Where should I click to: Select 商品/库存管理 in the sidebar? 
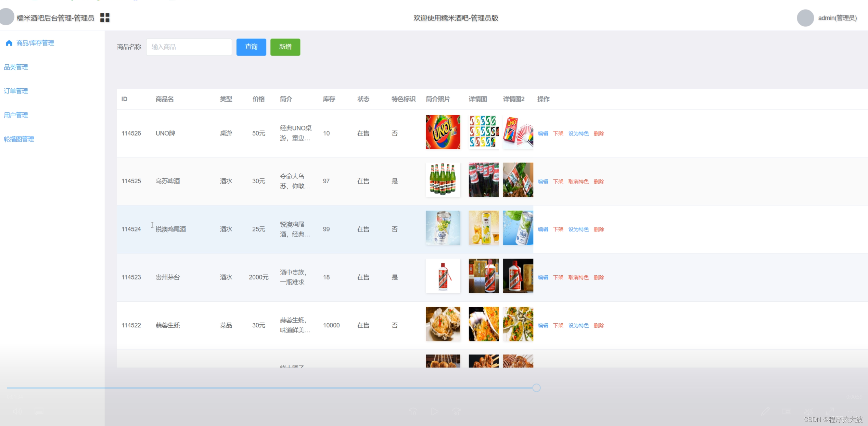pyautogui.click(x=35, y=43)
